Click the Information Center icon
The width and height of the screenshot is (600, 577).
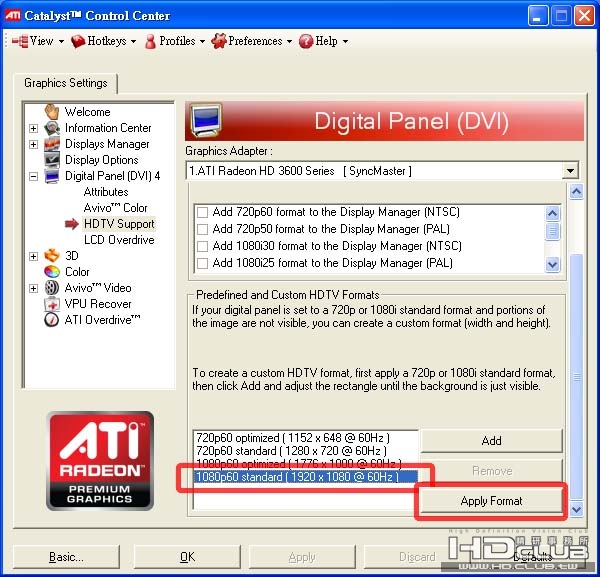pos(52,128)
